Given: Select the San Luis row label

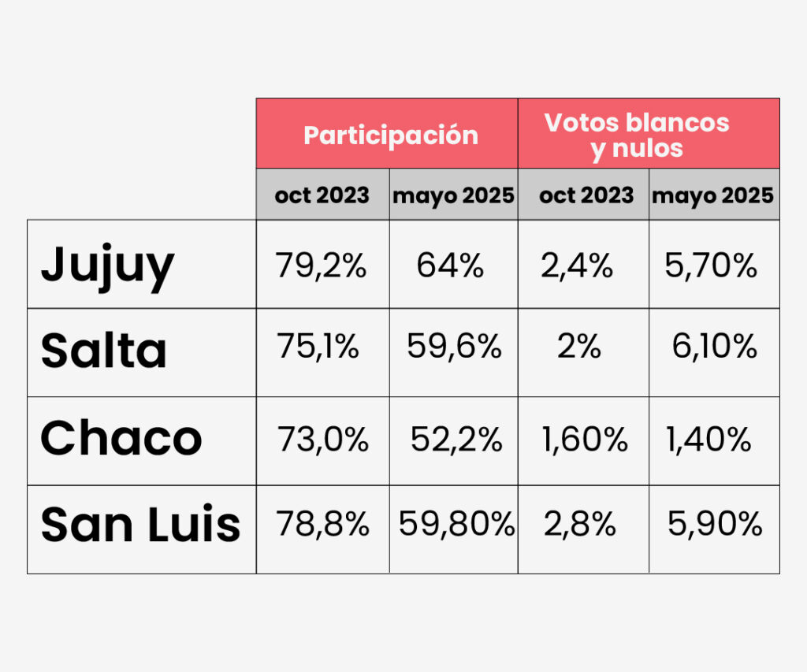Looking at the screenshot, I should pyautogui.click(x=141, y=524).
